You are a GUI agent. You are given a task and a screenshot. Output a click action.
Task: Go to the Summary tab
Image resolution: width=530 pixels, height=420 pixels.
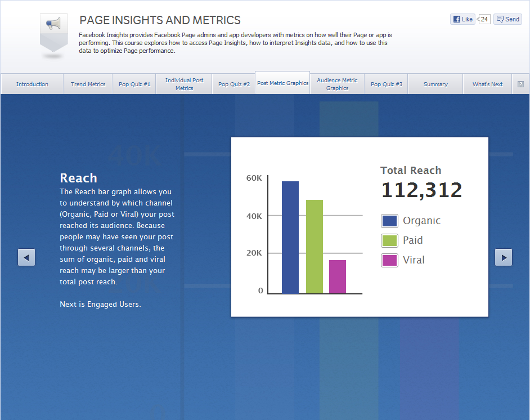[x=435, y=84]
